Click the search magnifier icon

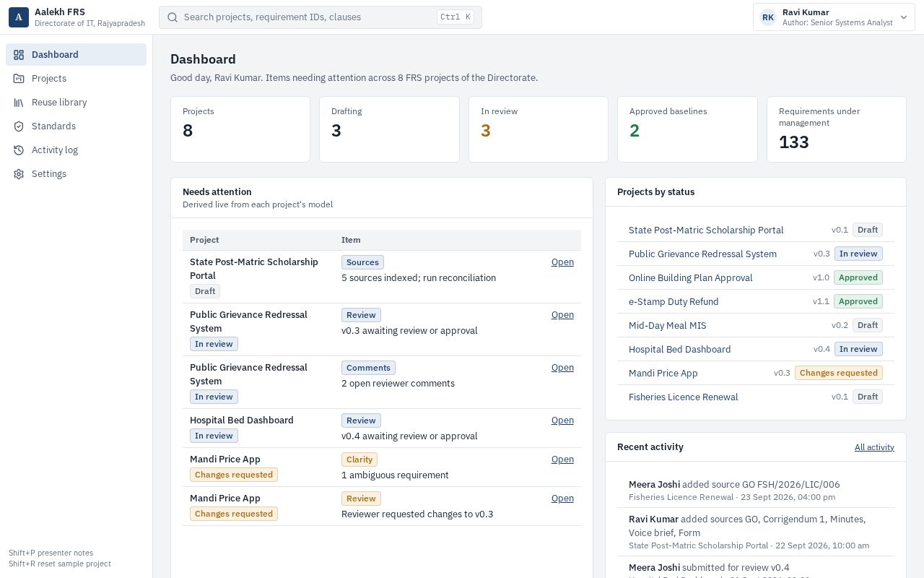click(x=172, y=17)
